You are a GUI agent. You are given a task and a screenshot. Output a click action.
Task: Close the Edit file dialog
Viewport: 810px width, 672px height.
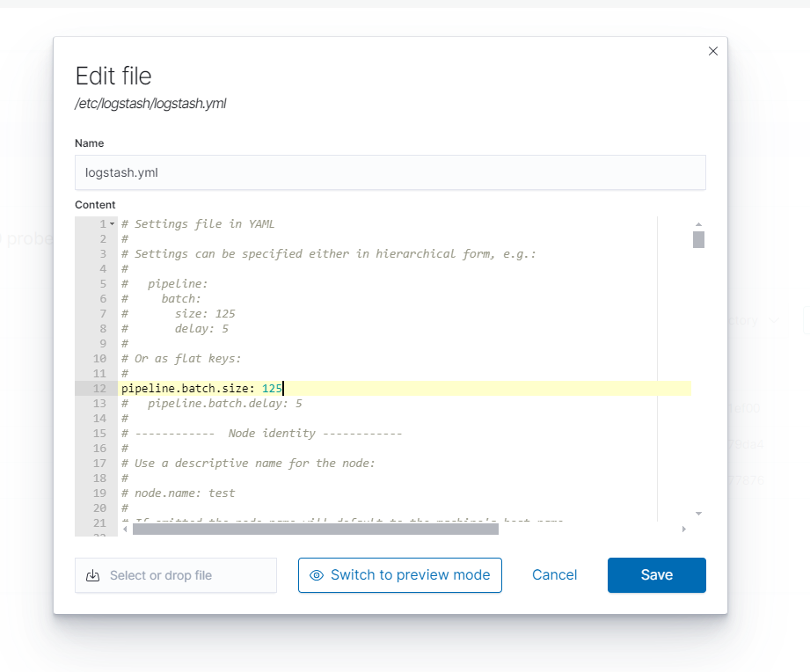pyautogui.click(x=713, y=51)
